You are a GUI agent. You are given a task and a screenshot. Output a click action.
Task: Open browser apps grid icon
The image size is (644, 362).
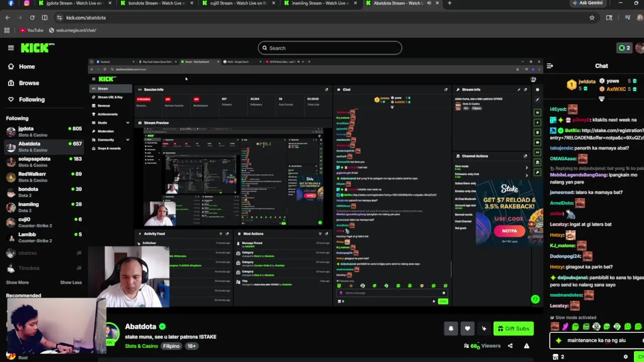[7, 30]
